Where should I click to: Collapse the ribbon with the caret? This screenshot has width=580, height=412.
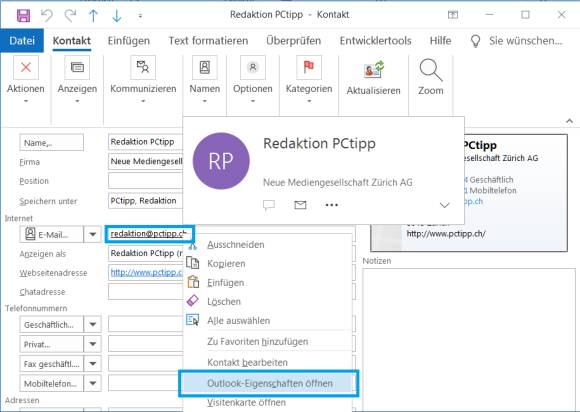pos(569,121)
